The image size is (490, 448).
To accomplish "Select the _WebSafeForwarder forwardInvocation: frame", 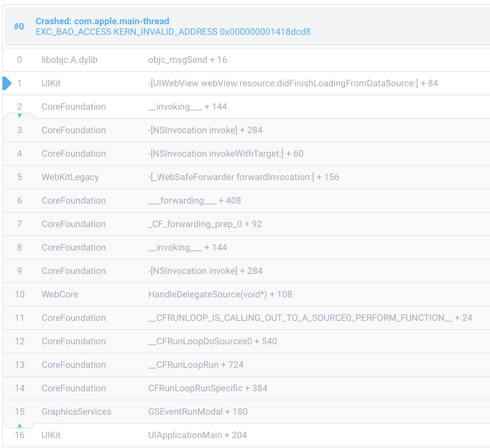I will tap(243, 177).
